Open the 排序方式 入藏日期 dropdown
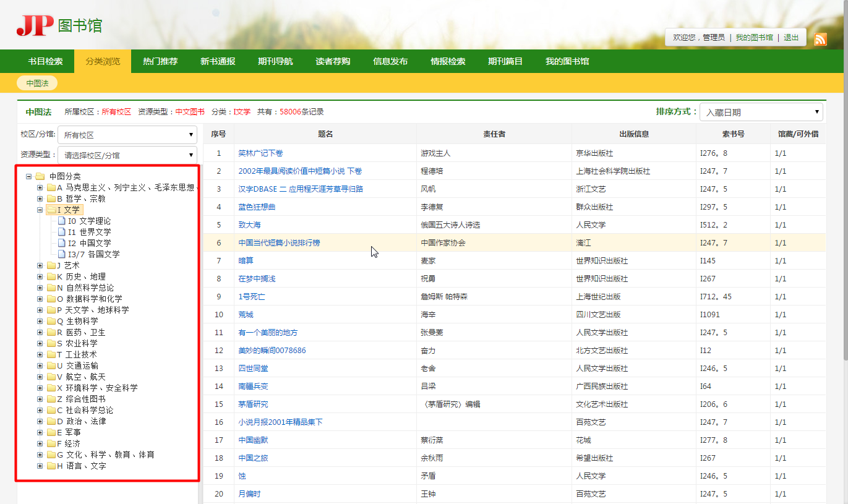Image resolution: width=848 pixels, height=504 pixels. pos(761,112)
